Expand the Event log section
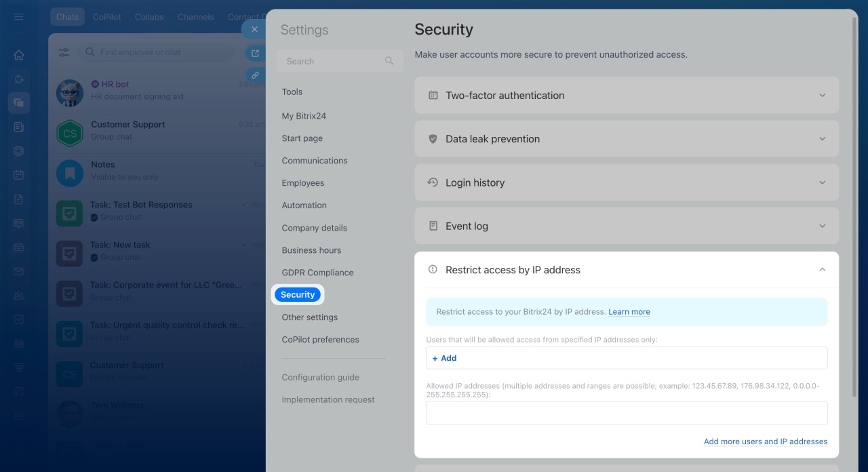 click(627, 226)
